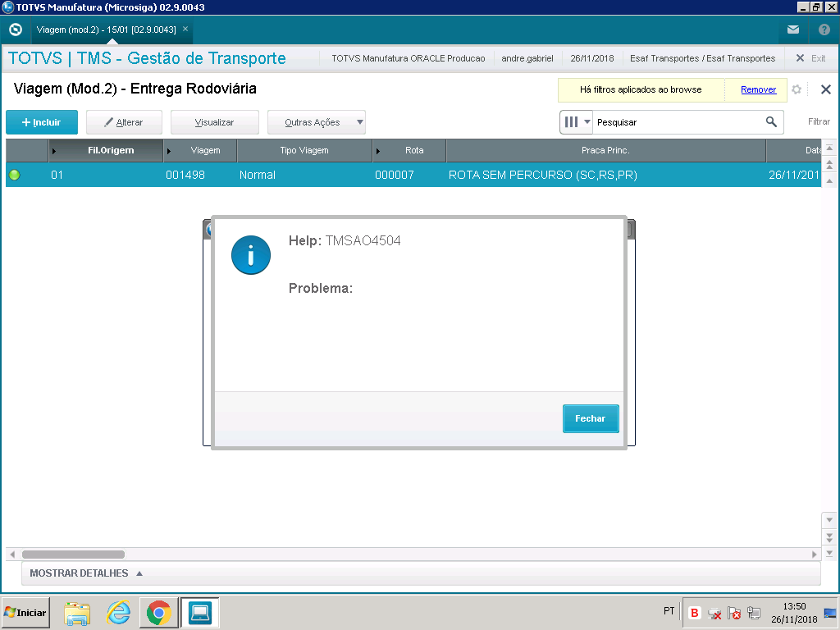
Task: Move up one row grid arrow
Action: (x=829, y=181)
